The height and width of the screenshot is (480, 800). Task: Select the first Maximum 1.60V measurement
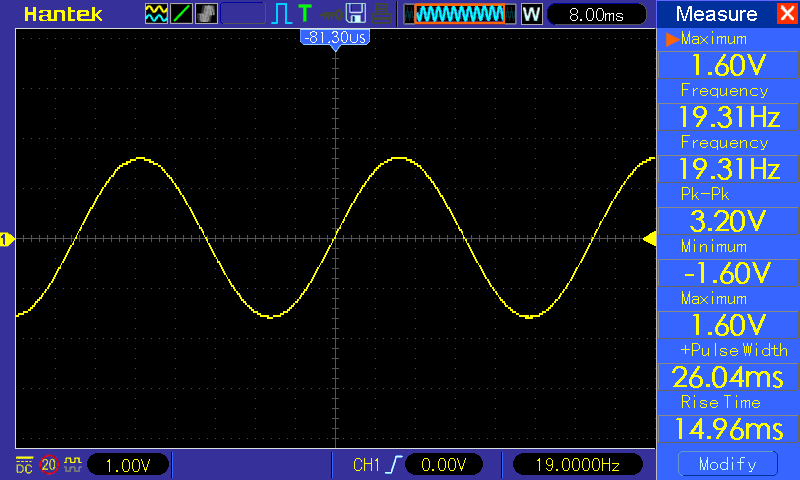click(728, 65)
